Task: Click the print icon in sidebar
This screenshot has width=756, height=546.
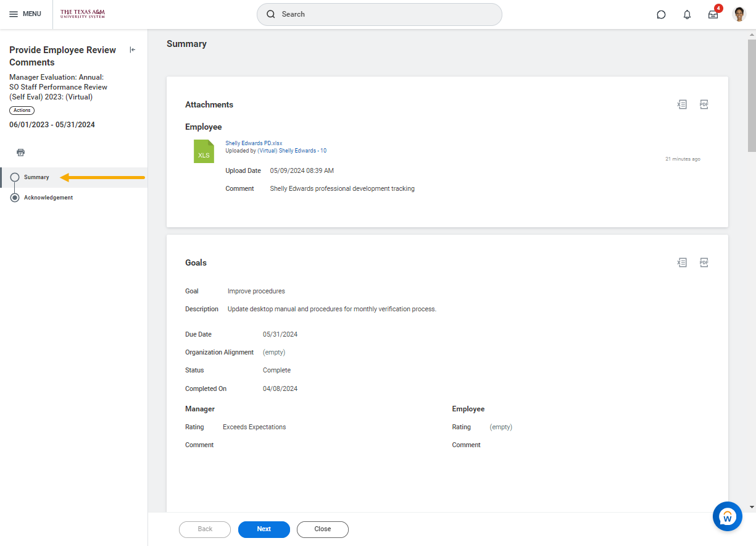Action: (x=20, y=153)
